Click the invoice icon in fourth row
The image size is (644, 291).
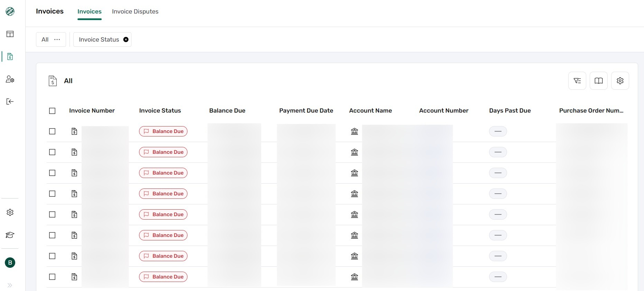tap(74, 194)
